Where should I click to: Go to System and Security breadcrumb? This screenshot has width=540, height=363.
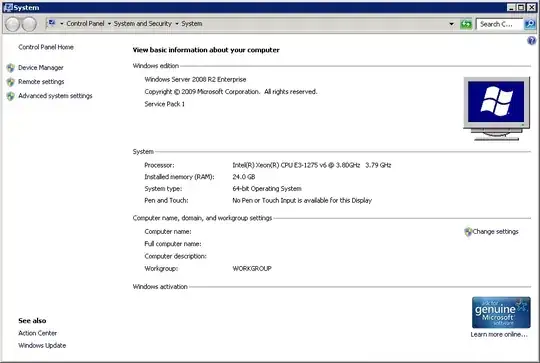143,23
